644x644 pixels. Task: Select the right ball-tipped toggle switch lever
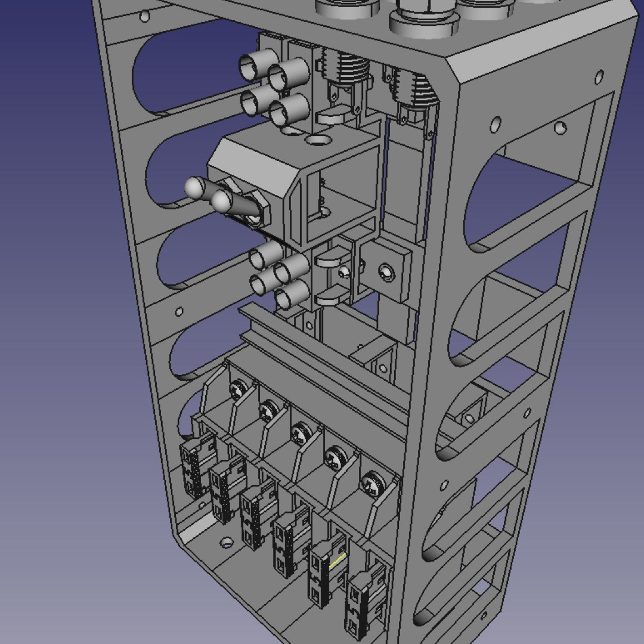pyautogui.click(x=222, y=201)
